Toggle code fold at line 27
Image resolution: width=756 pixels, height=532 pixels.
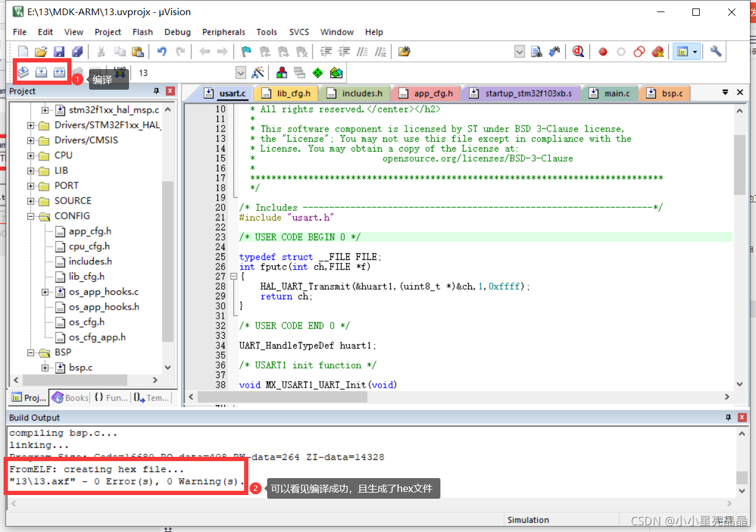[x=233, y=276]
